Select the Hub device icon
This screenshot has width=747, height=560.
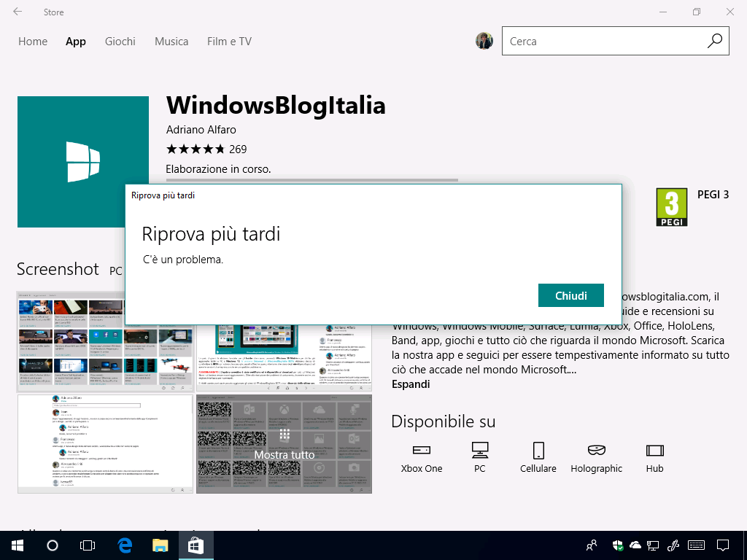(654, 451)
